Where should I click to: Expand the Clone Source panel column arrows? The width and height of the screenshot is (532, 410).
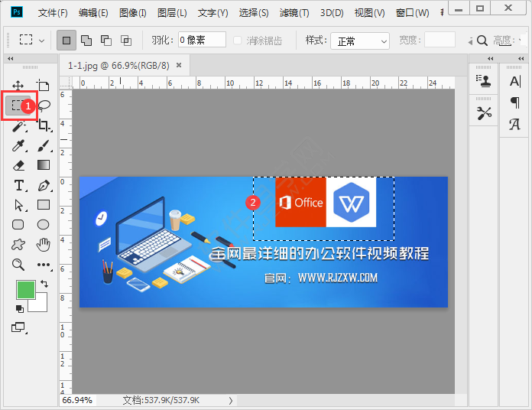pyautogui.click(x=491, y=58)
